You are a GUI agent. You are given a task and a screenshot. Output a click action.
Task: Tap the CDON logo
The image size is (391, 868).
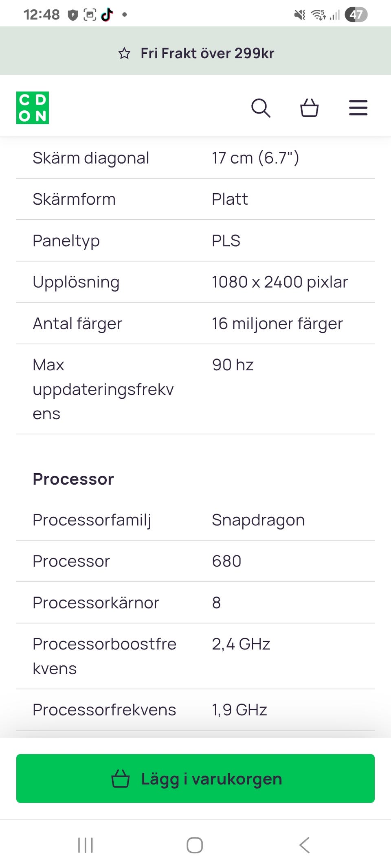(33, 108)
